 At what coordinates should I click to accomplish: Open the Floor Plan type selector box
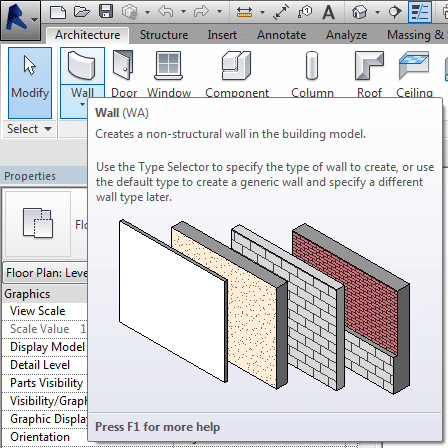45,273
